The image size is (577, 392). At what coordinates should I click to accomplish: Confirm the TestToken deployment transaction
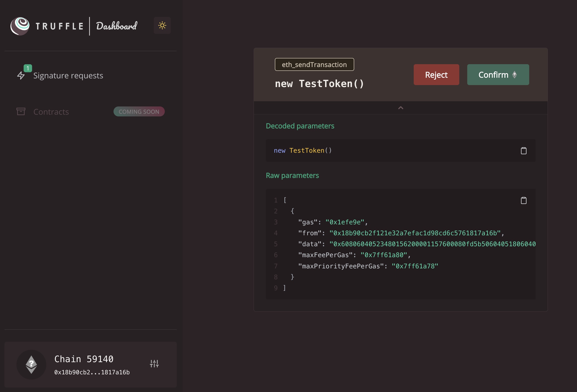pyautogui.click(x=498, y=75)
